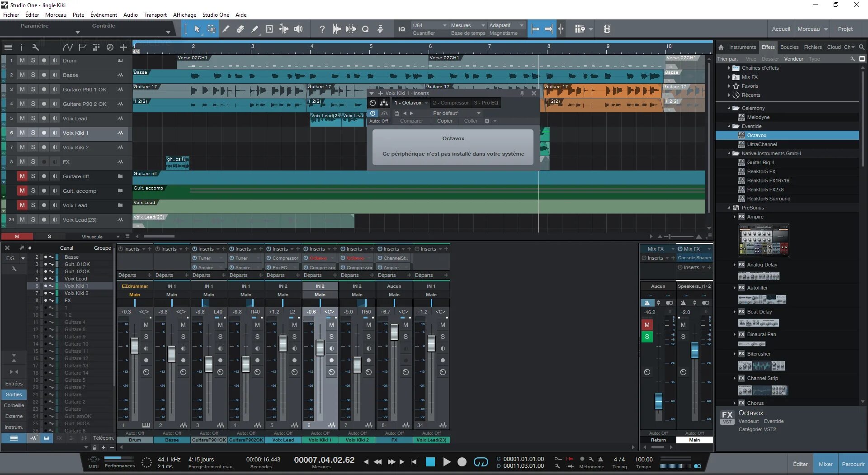Open the Mesures timebase dropdown
This screenshot has width=868, height=475.
tap(467, 25)
